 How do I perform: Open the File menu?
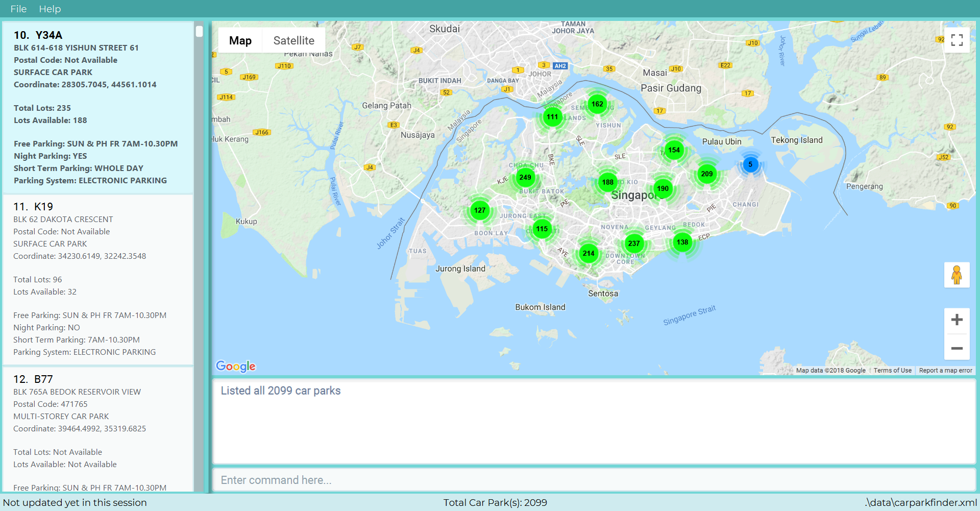(18, 9)
